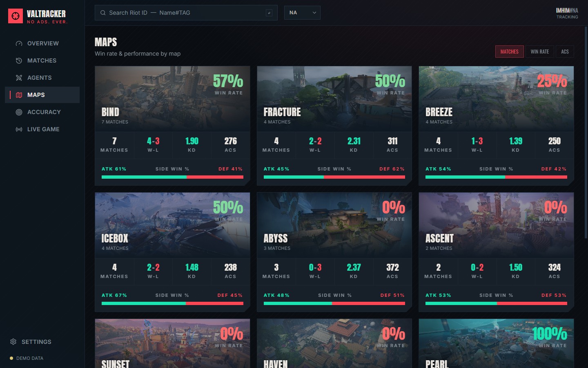This screenshot has width=588, height=368.
Task: Click the Fracture side win bar
Action: (334, 177)
